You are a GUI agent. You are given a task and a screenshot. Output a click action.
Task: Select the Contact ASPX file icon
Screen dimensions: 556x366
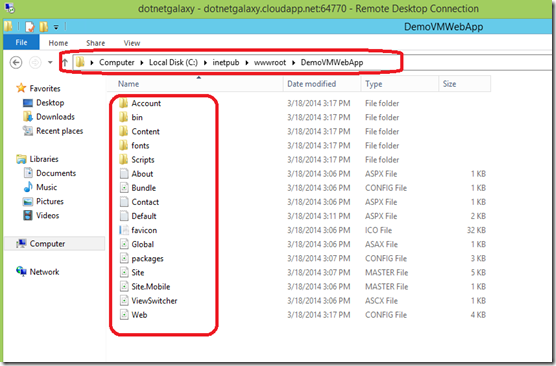point(124,202)
